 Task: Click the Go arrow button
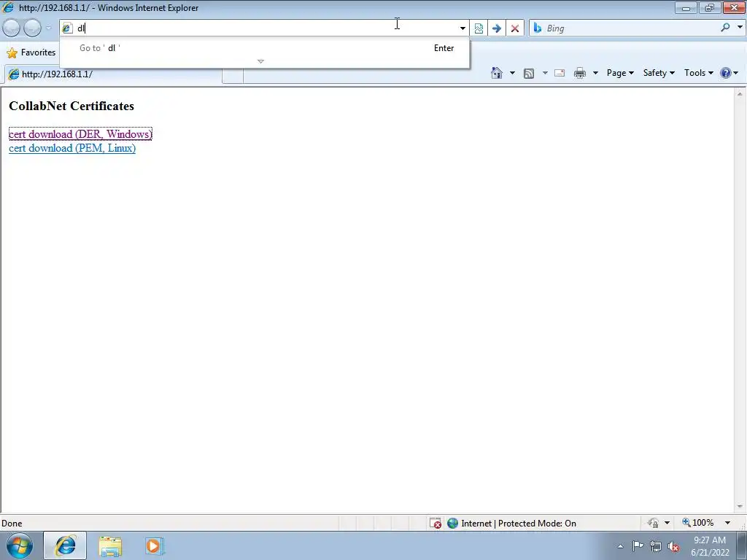(496, 28)
